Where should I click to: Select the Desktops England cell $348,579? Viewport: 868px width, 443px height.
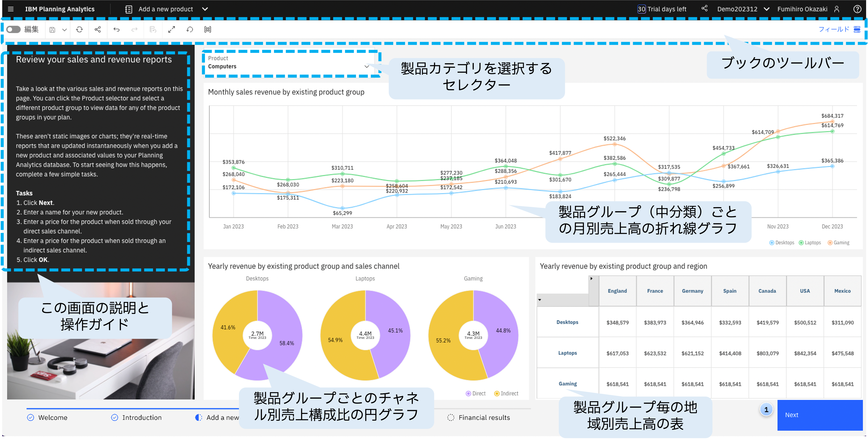point(617,322)
